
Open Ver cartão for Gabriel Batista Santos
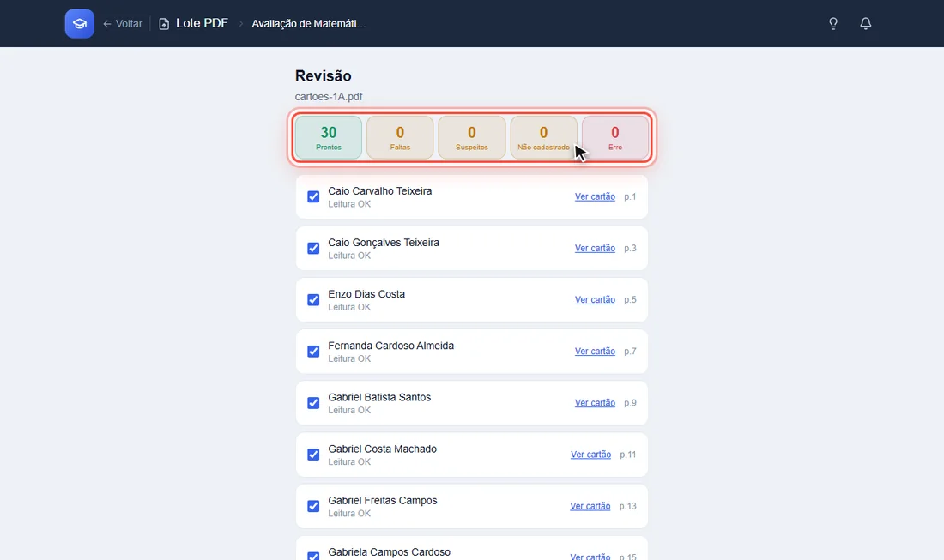pos(595,403)
